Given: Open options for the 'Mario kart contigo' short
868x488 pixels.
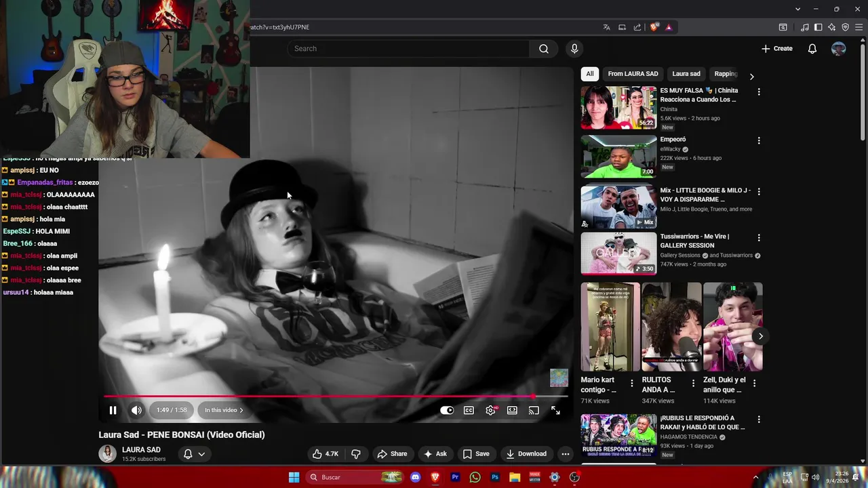Looking at the screenshot, I should pos(632,384).
